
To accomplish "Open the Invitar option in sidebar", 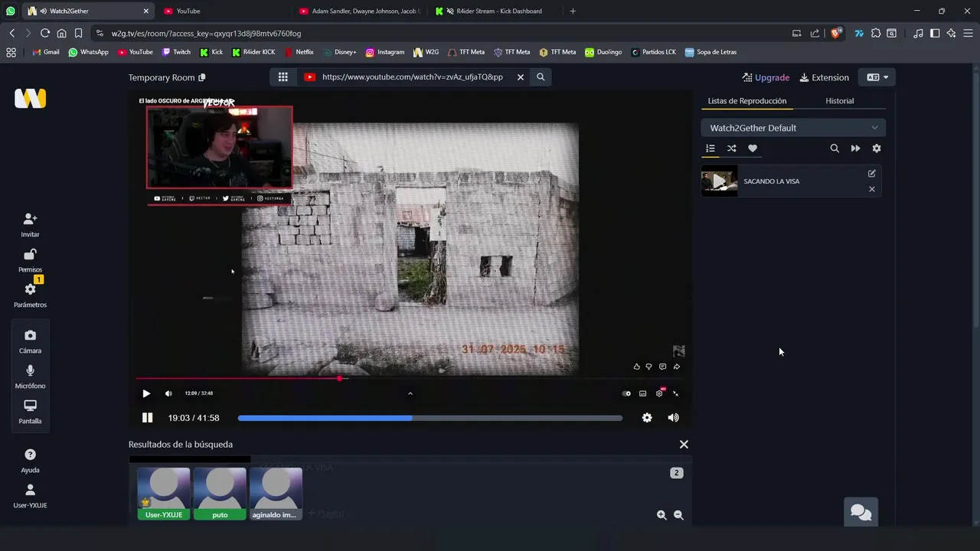I will tap(30, 225).
